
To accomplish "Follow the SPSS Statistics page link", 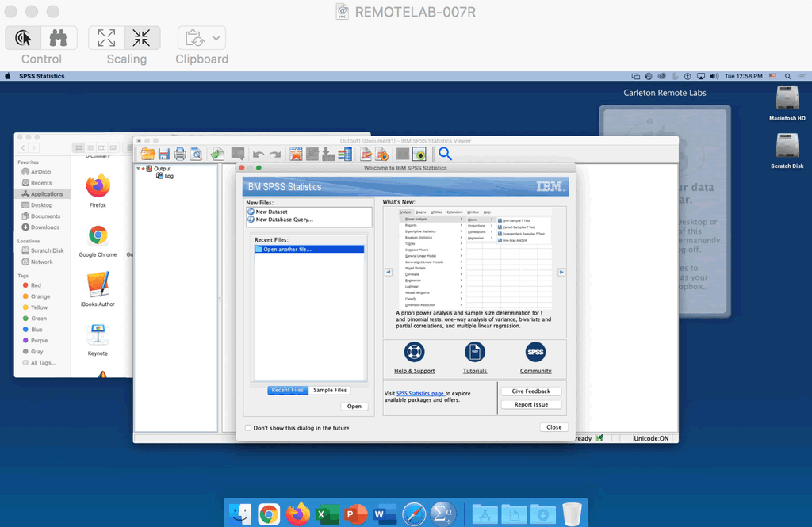I will [420, 393].
